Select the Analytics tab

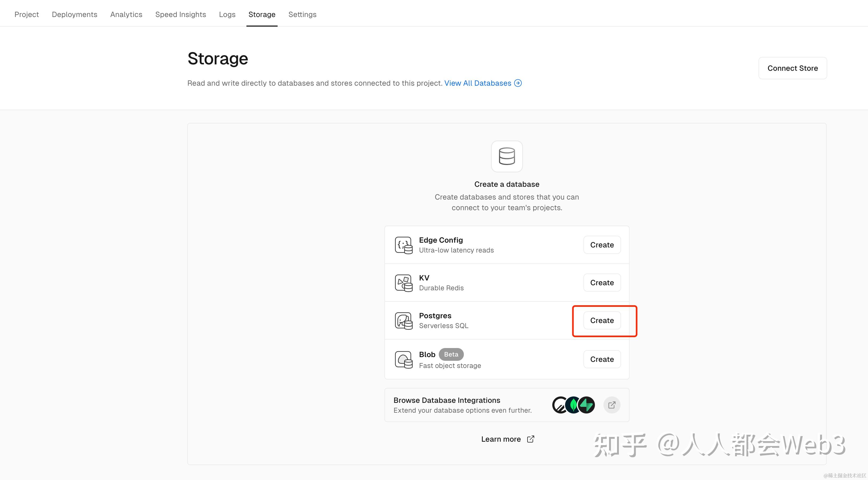coord(126,14)
